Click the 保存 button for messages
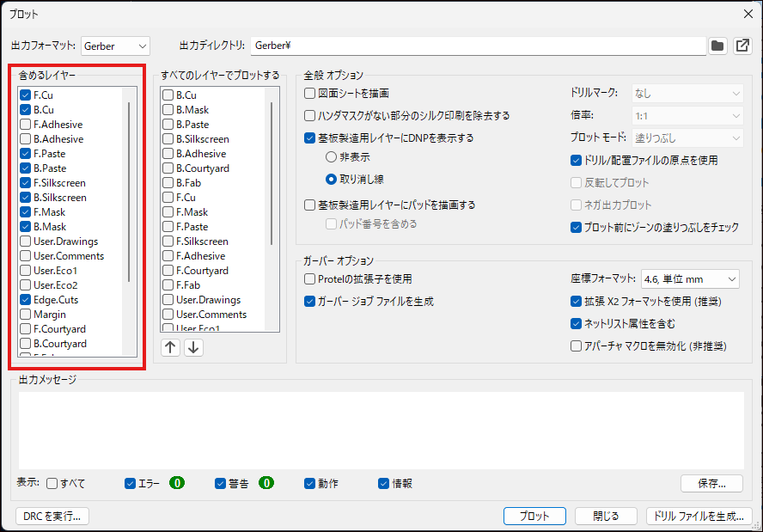The width and height of the screenshot is (763, 532). 711,483
